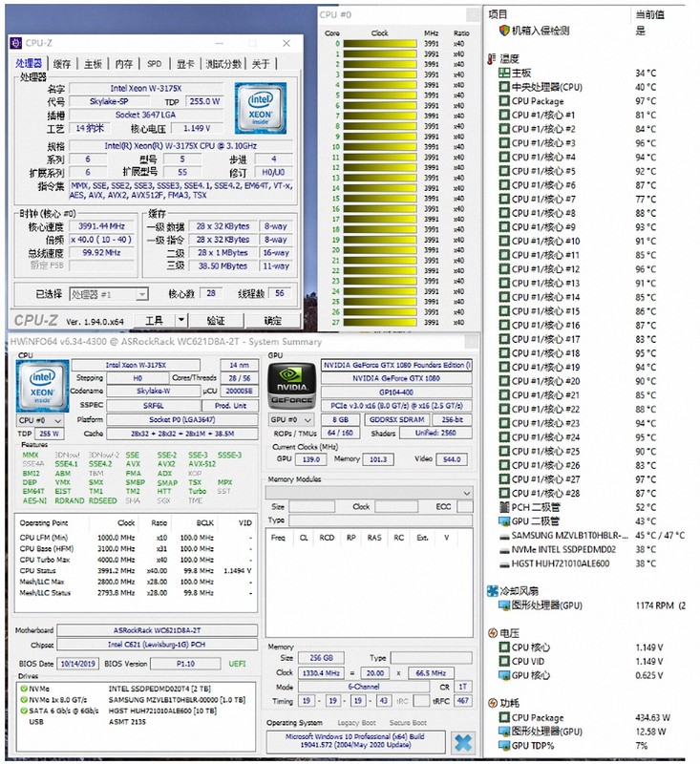
Task: Click the thermometer icon beside 温度
Action: 492,59
